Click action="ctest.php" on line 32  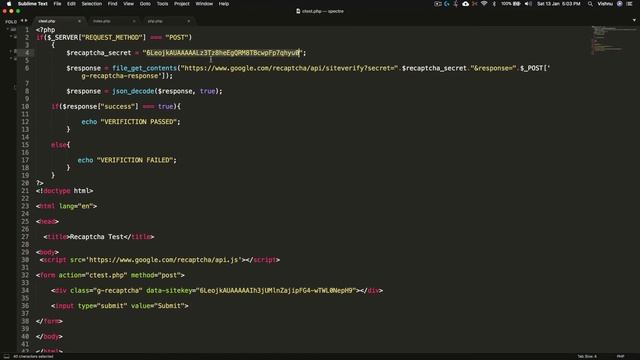(93, 275)
